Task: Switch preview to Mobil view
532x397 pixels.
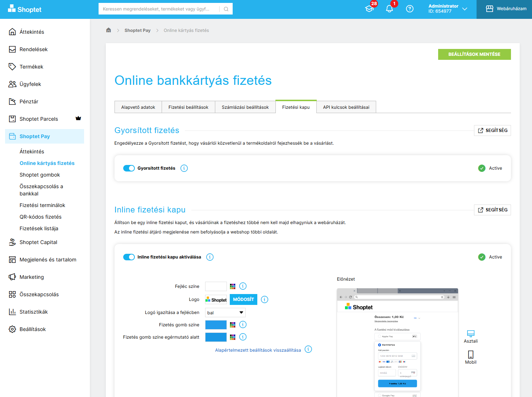Action: [x=471, y=357]
